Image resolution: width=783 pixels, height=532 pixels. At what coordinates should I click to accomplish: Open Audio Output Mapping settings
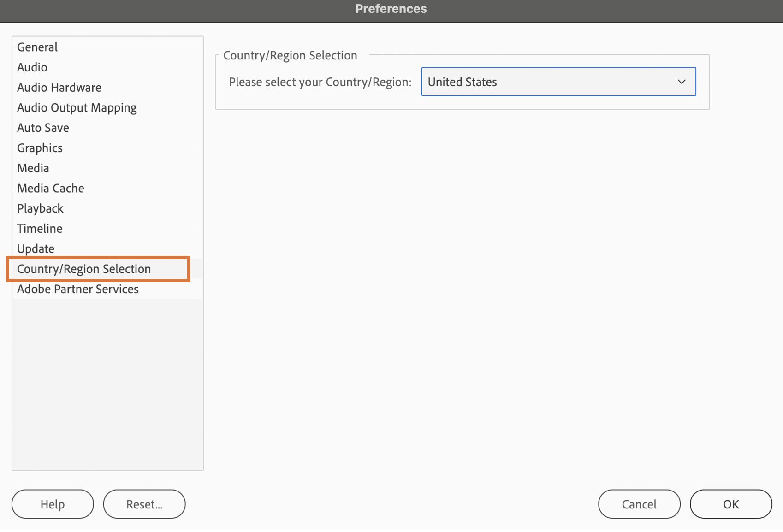pyautogui.click(x=77, y=108)
